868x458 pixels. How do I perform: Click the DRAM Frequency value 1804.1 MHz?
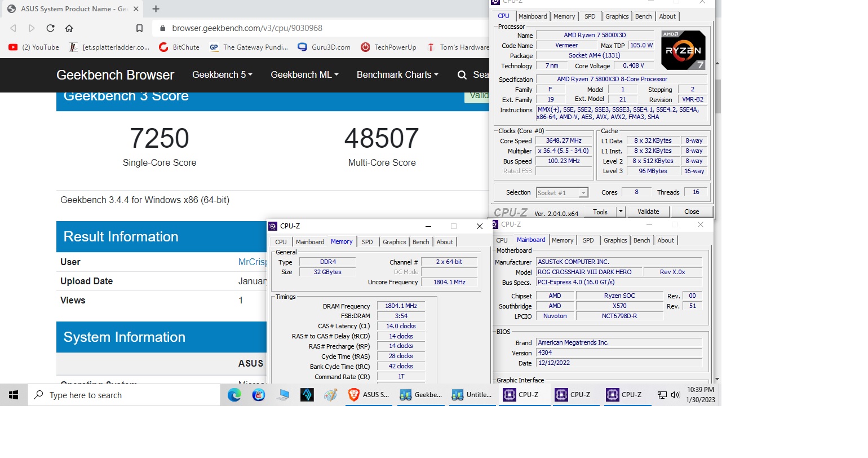tap(401, 306)
